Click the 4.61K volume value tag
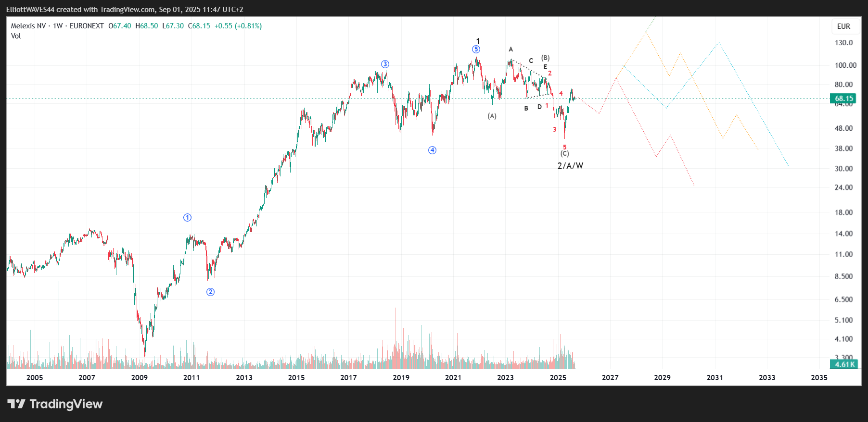The width and height of the screenshot is (868, 422). pos(844,364)
